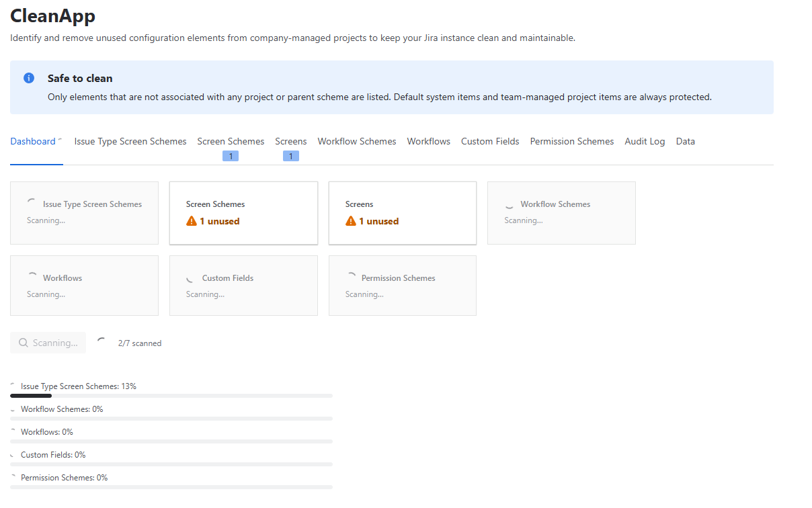The width and height of the screenshot is (812, 508).
Task: Select the Issue Type Screen Schemes tab
Action: 130,141
